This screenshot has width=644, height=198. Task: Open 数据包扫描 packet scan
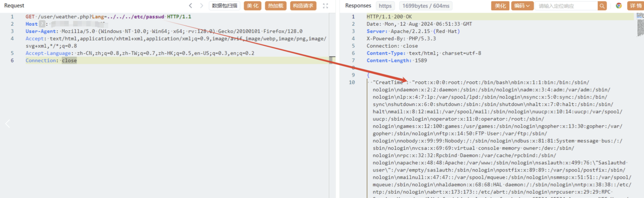224,6
